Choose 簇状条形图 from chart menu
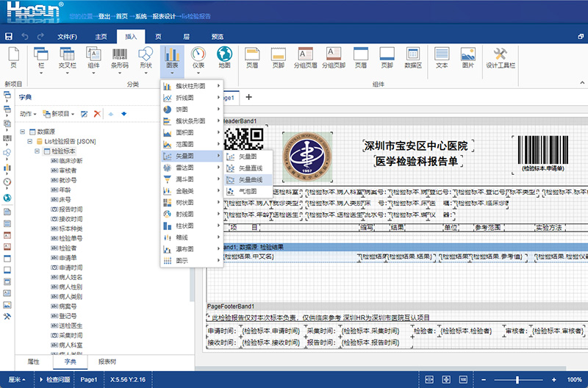 click(192, 121)
